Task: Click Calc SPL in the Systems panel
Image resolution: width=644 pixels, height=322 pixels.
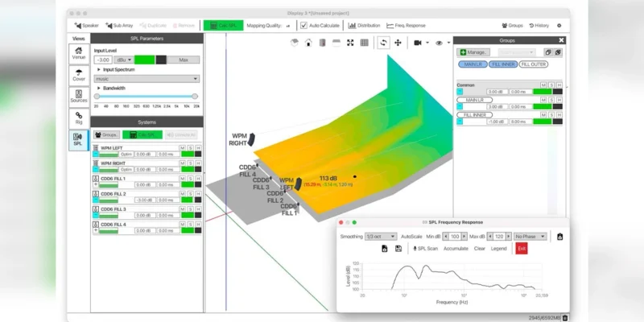Action: click(x=142, y=134)
